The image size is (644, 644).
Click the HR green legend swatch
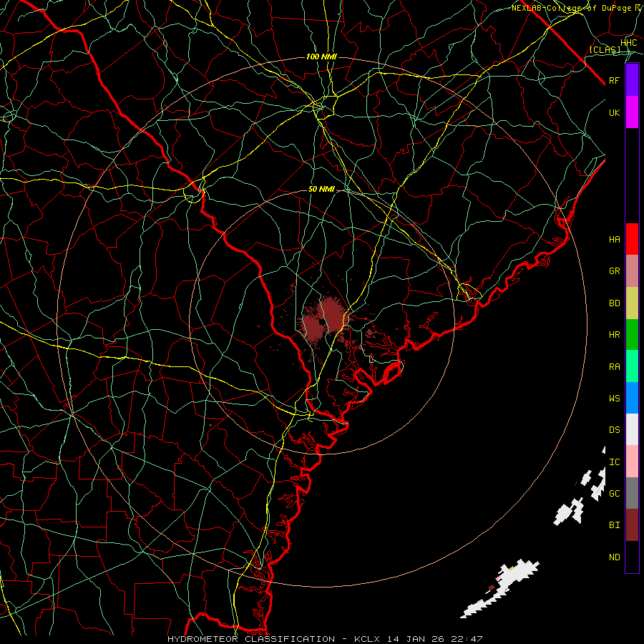[x=632, y=335]
